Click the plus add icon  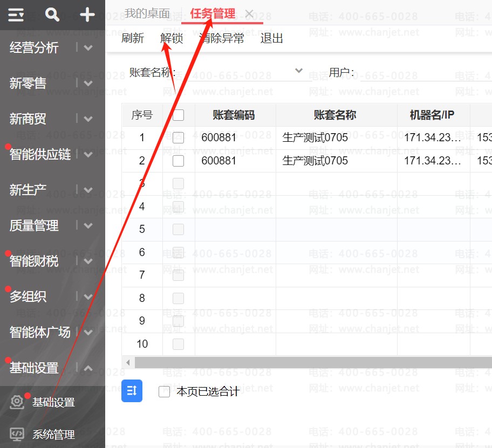pos(87,15)
